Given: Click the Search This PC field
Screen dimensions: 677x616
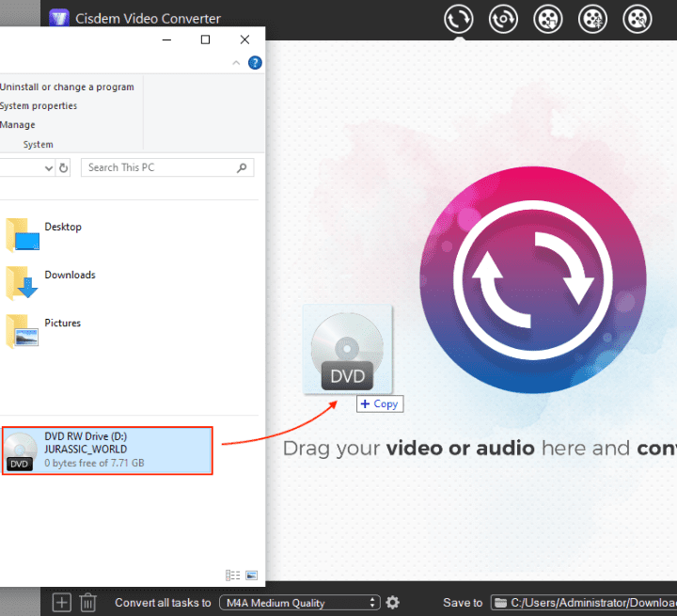Looking at the screenshot, I should pos(167,167).
